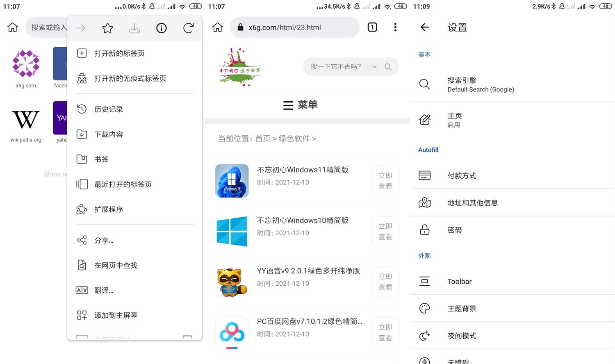This screenshot has height=364, width=615.
Task: Open 打开新的无痕式标签页 menu entry
Action: tap(130, 78)
